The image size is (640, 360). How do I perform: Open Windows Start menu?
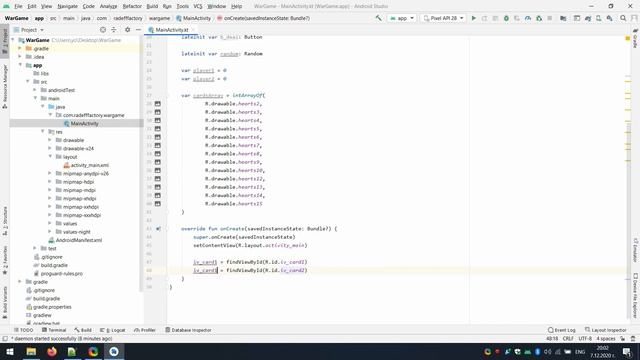click(9, 351)
